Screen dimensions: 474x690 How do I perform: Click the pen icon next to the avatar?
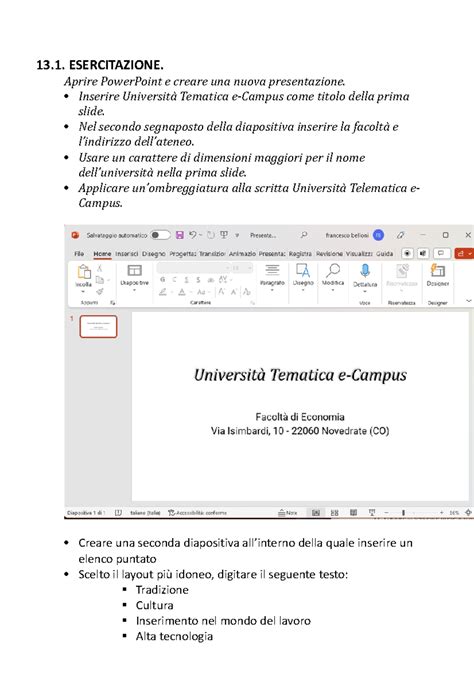point(400,235)
